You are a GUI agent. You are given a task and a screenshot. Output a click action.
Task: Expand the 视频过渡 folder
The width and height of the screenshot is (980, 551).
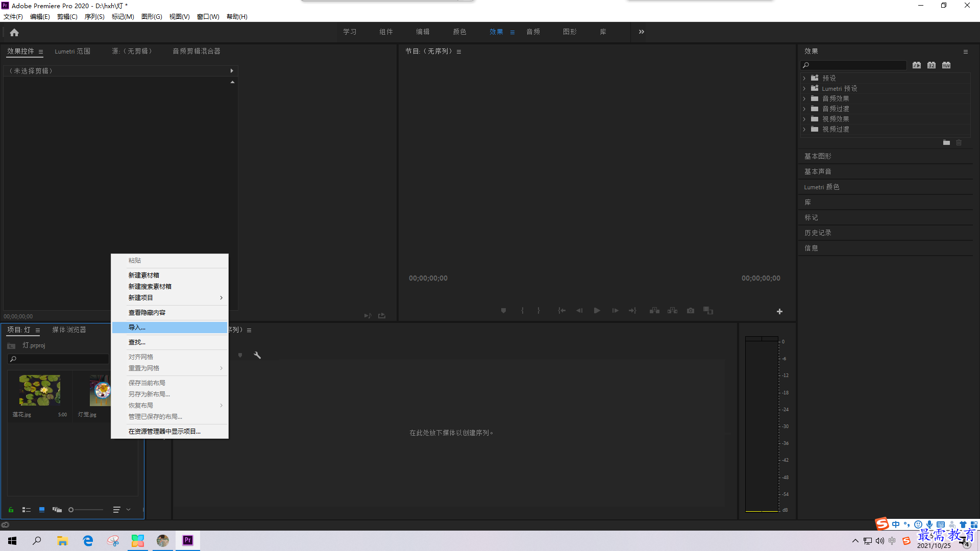point(804,129)
